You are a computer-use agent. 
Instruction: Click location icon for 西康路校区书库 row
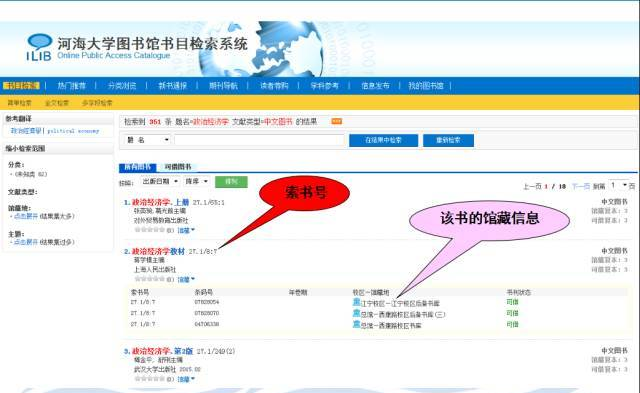[356, 324]
